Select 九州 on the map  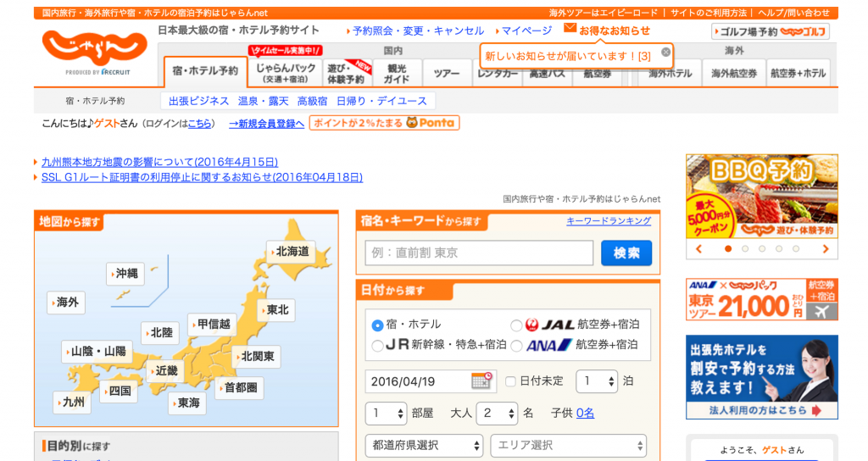pyautogui.click(x=72, y=403)
